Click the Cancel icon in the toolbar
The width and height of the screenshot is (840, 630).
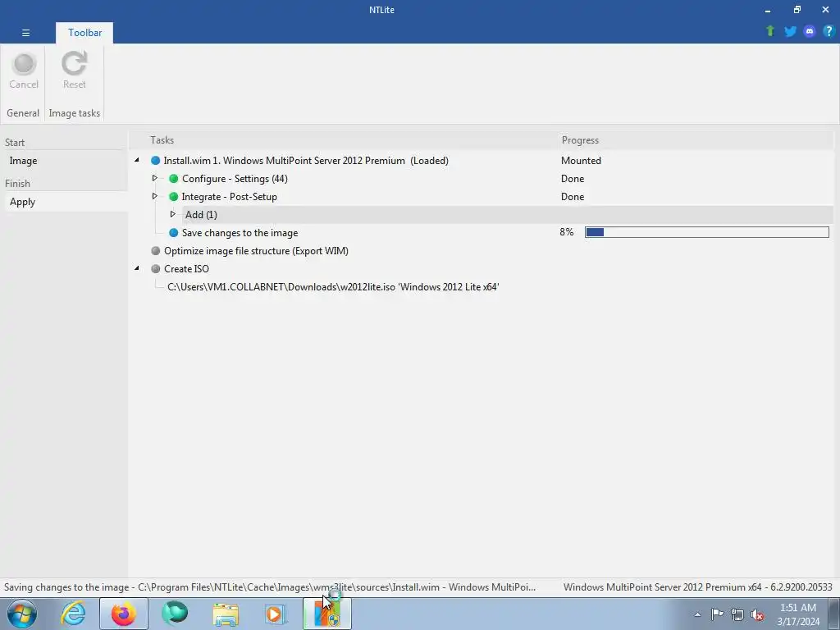coord(24,64)
